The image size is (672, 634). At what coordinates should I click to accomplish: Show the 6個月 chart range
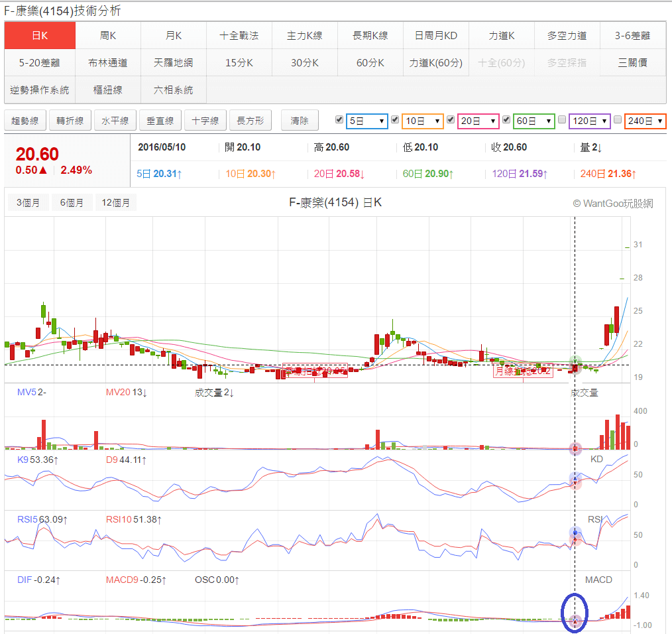[x=72, y=203]
